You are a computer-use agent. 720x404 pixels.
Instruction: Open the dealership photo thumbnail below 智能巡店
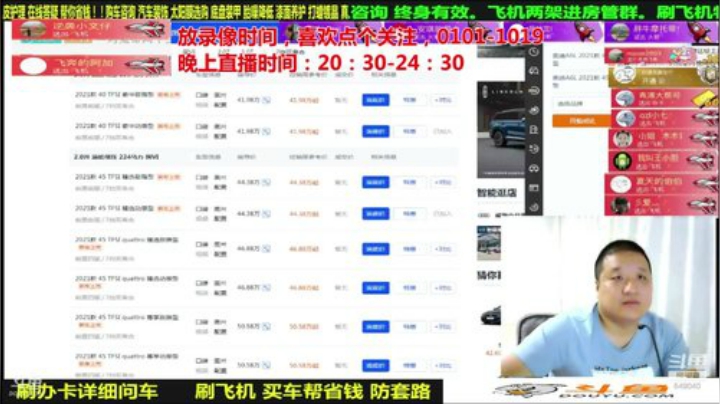pos(489,243)
